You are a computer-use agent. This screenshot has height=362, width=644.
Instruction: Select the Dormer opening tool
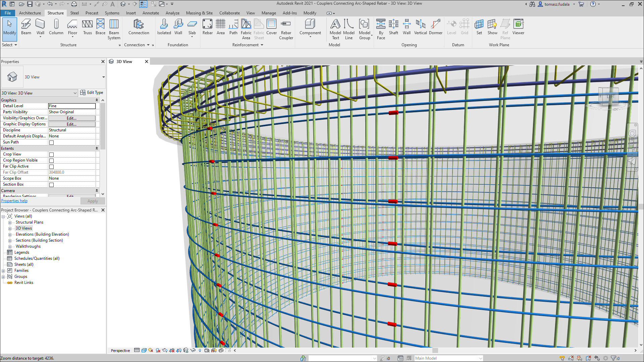(x=435, y=27)
